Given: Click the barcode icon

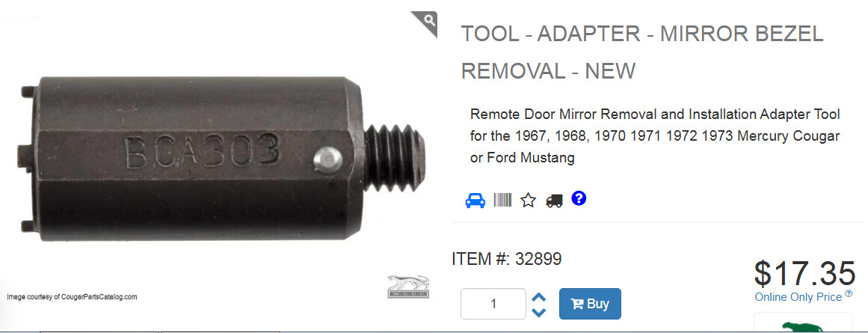Looking at the screenshot, I should click(502, 200).
